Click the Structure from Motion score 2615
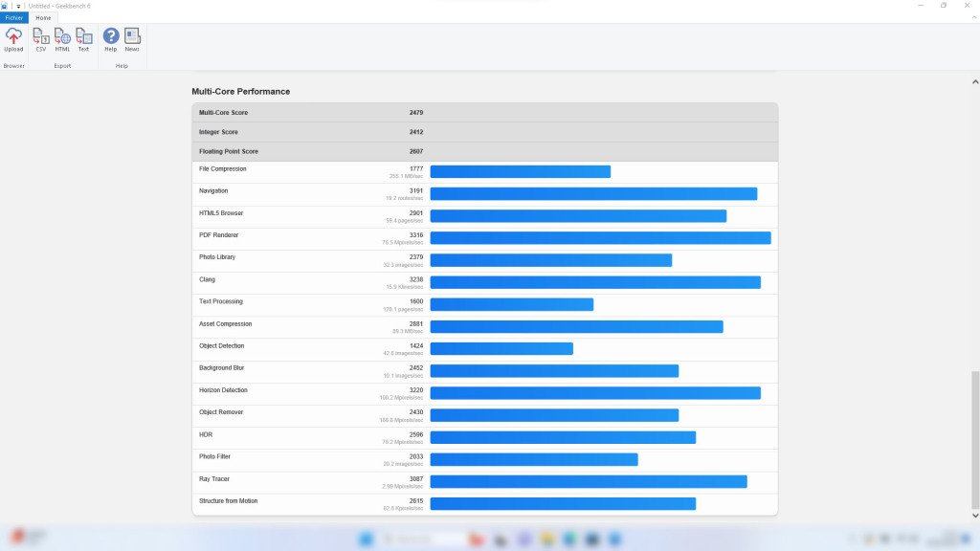Image resolution: width=980 pixels, height=551 pixels. point(416,501)
